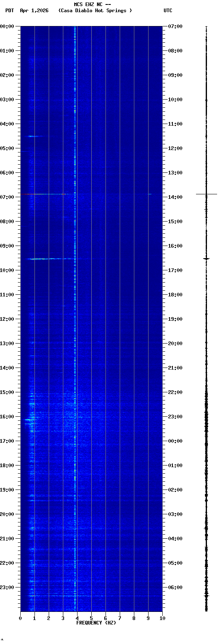Click frequency axis tick label '6'

click(x=106, y=618)
